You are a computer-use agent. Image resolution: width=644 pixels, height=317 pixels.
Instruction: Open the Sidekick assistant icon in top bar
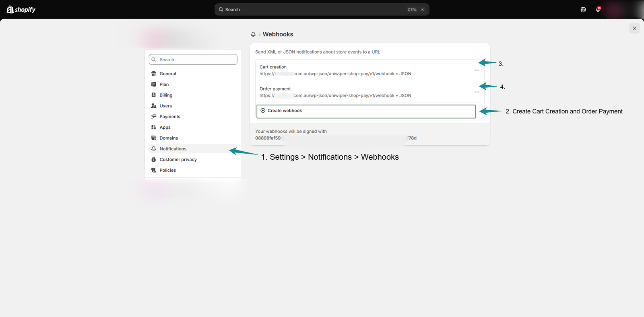[x=583, y=10]
